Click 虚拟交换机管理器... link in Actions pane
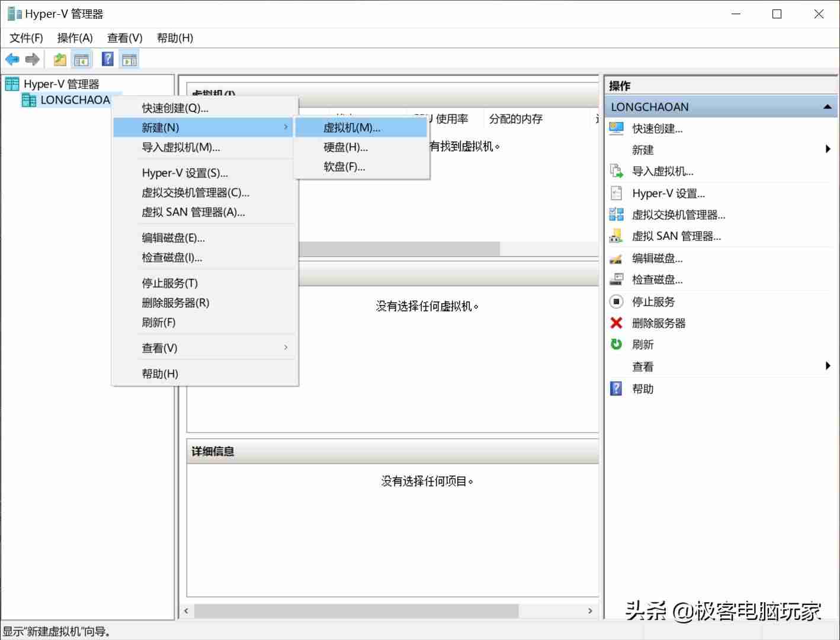 679,214
